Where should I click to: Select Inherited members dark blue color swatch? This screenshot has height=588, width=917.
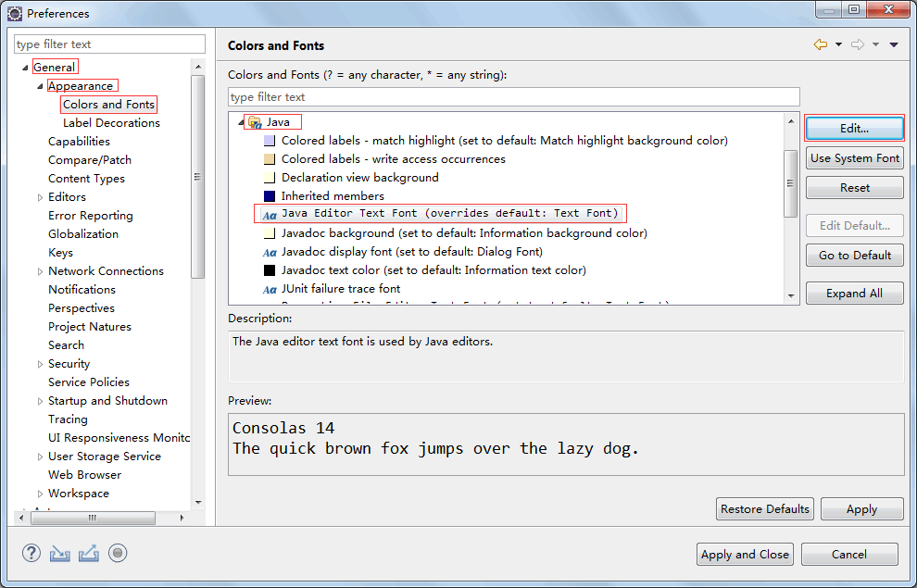[x=270, y=196]
